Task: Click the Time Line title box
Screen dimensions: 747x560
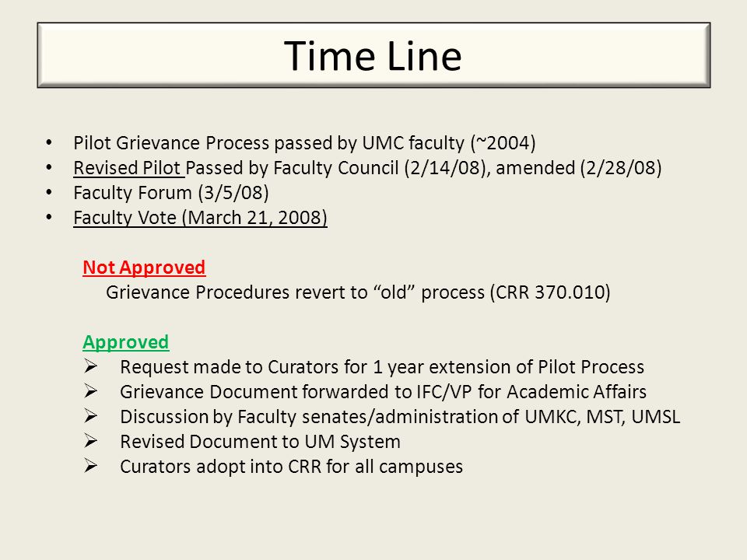Action: [373, 55]
